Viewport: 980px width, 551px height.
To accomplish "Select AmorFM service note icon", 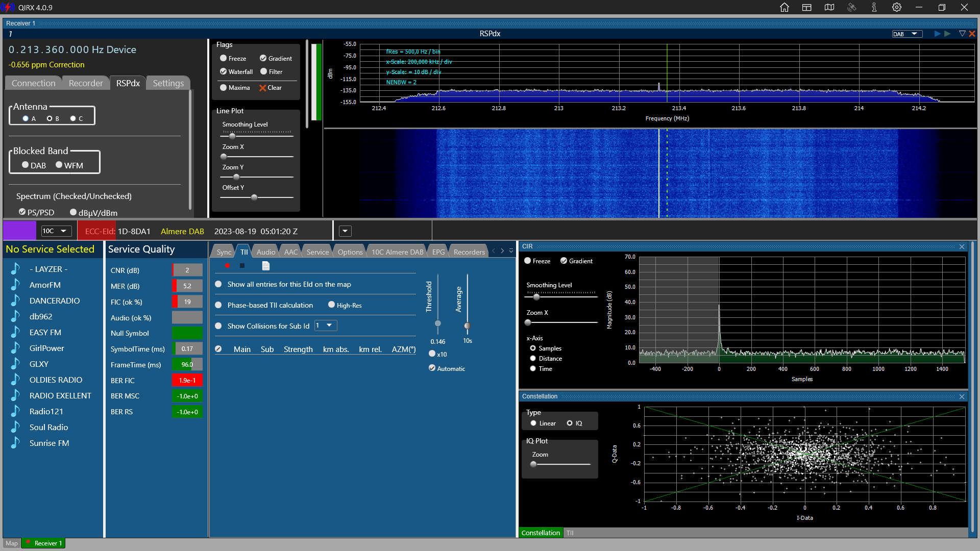I will click(x=15, y=284).
